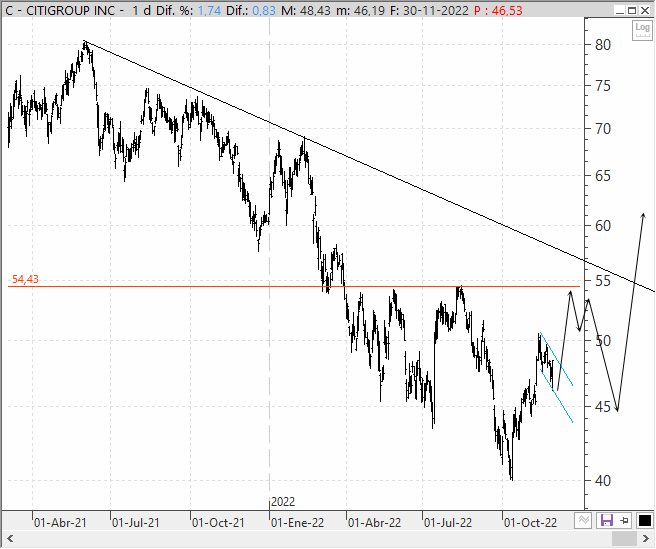656x549 pixels.
Task: Click the double-chevron expand icon
Action: coord(584,521)
